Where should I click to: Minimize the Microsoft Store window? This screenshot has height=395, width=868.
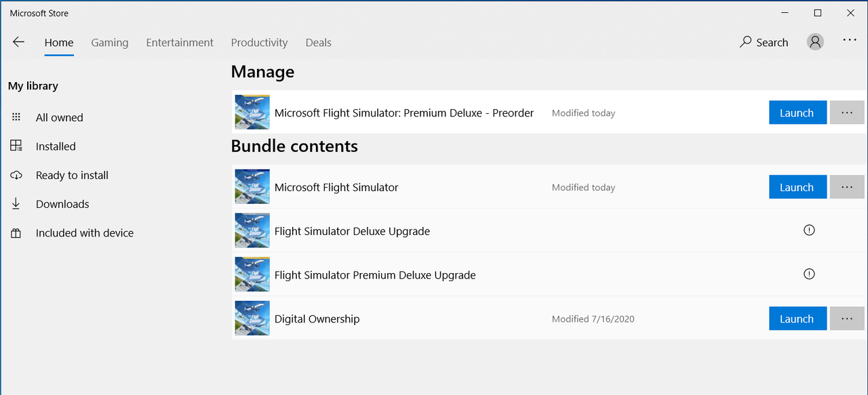click(785, 13)
